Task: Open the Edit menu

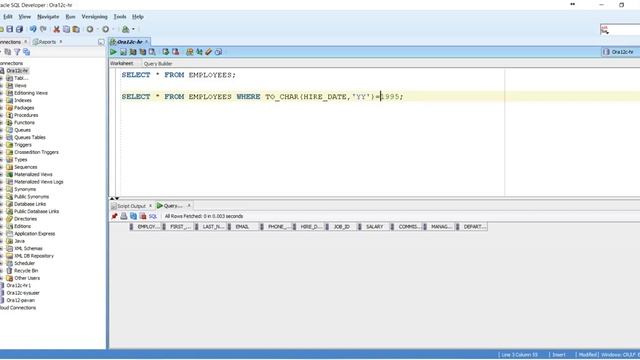Action: coord(8,17)
